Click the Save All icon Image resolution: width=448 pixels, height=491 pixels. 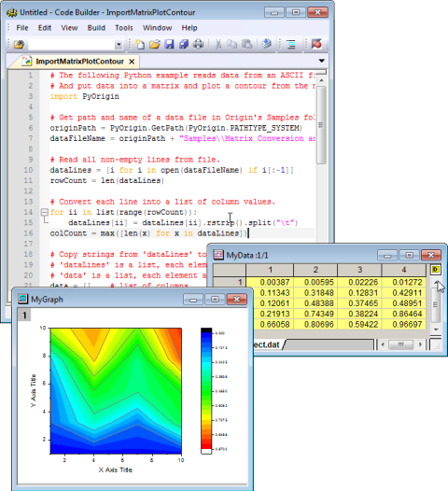coord(184,45)
